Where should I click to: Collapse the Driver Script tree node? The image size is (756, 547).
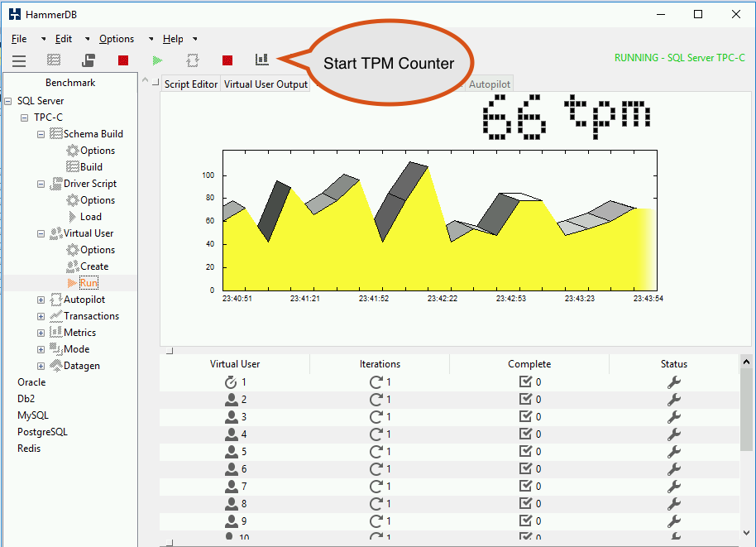pos(41,185)
